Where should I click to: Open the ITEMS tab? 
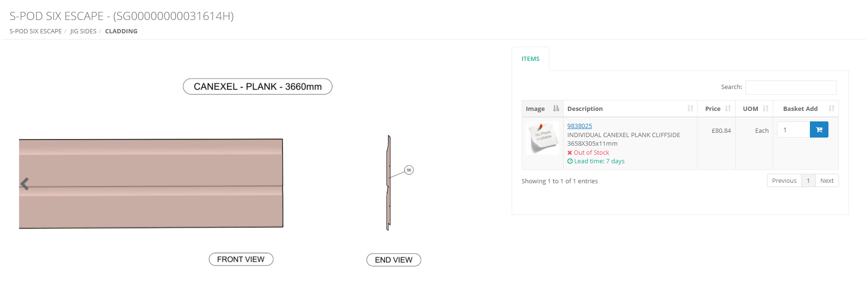coord(530,59)
